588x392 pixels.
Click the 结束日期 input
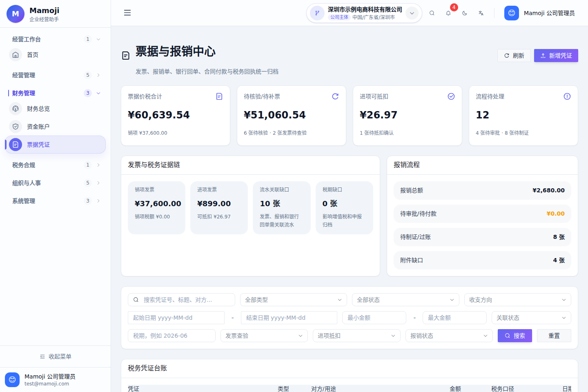coord(289,318)
